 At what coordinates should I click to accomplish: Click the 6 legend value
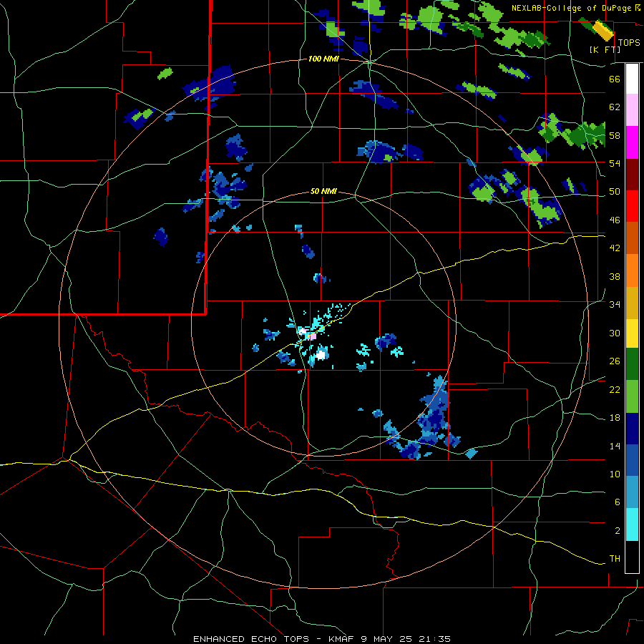click(618, 502)
